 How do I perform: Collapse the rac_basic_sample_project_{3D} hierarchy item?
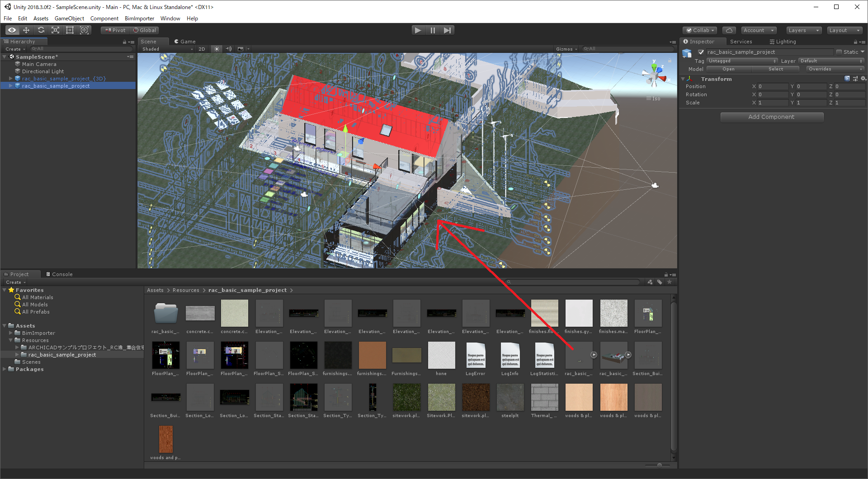(x=10, y=78)
